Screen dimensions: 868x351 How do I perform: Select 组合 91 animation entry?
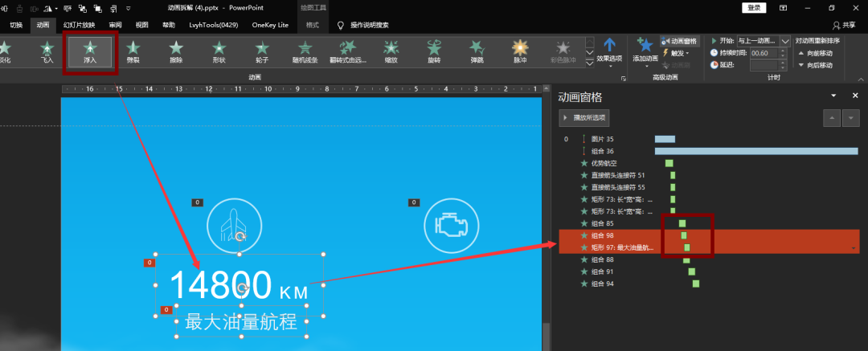(602, 271)
